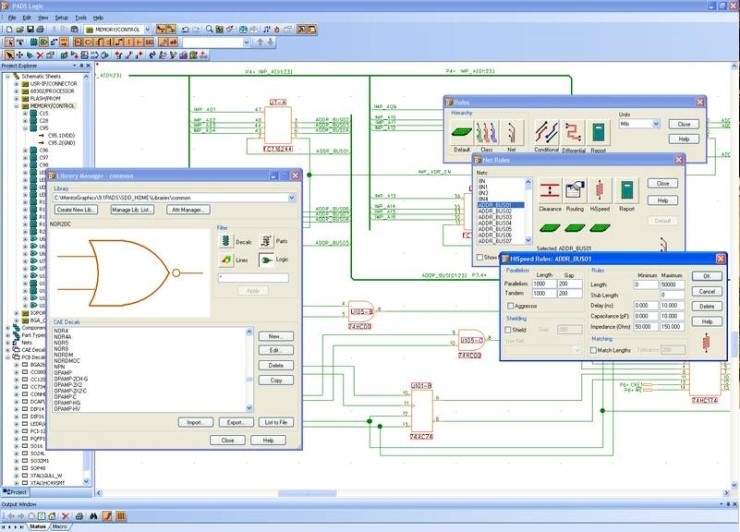Open HiSpeed rules icon in Net Rules

(x=600, y=190)
